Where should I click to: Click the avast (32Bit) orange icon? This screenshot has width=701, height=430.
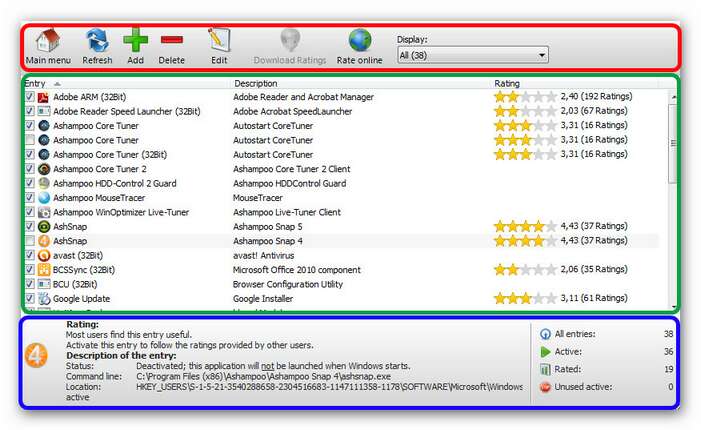tap(43, 255)
